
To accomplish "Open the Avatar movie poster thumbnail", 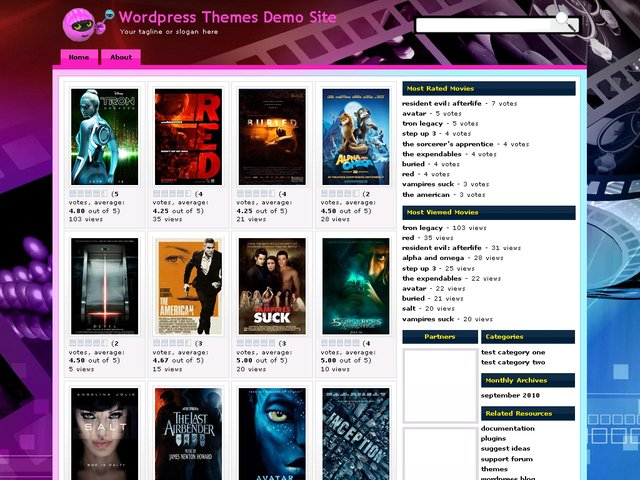I will [272, 434].
